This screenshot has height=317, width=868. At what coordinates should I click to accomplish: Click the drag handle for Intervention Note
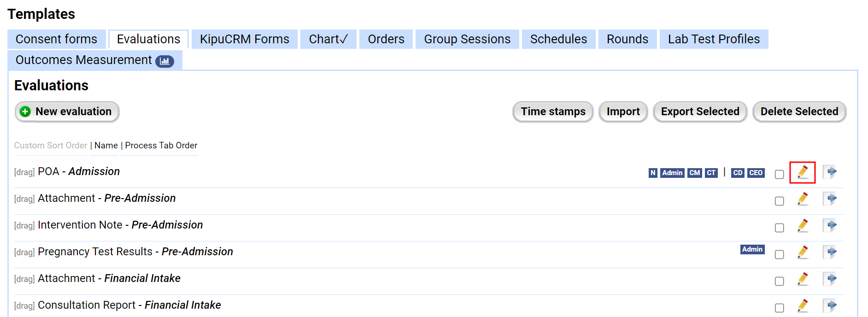tap(24, 226)
